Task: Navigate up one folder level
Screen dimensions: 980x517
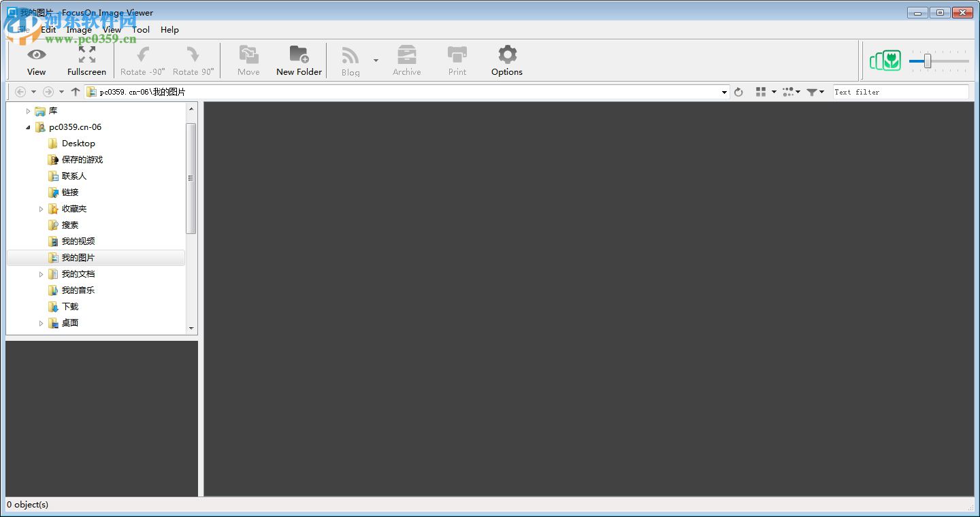Action: (75, 91)
